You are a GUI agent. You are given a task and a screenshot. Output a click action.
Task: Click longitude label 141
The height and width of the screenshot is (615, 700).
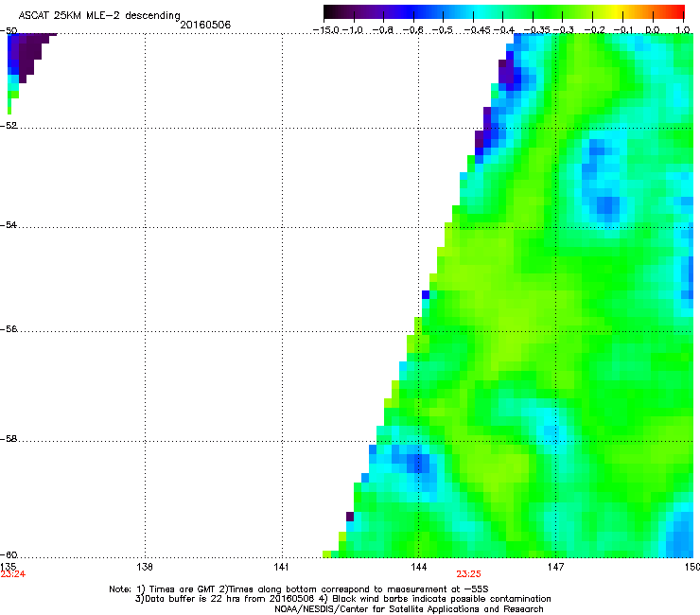pos(281,567)
